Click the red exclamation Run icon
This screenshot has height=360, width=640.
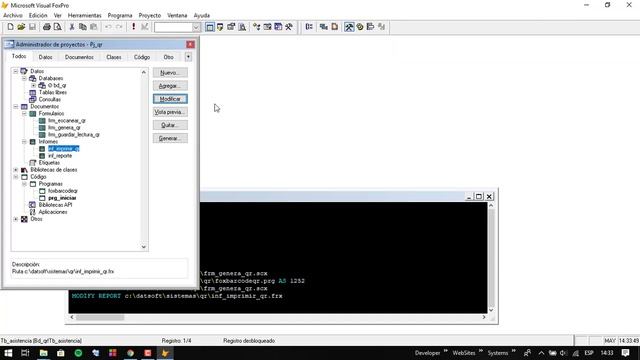tap(133, 27)
